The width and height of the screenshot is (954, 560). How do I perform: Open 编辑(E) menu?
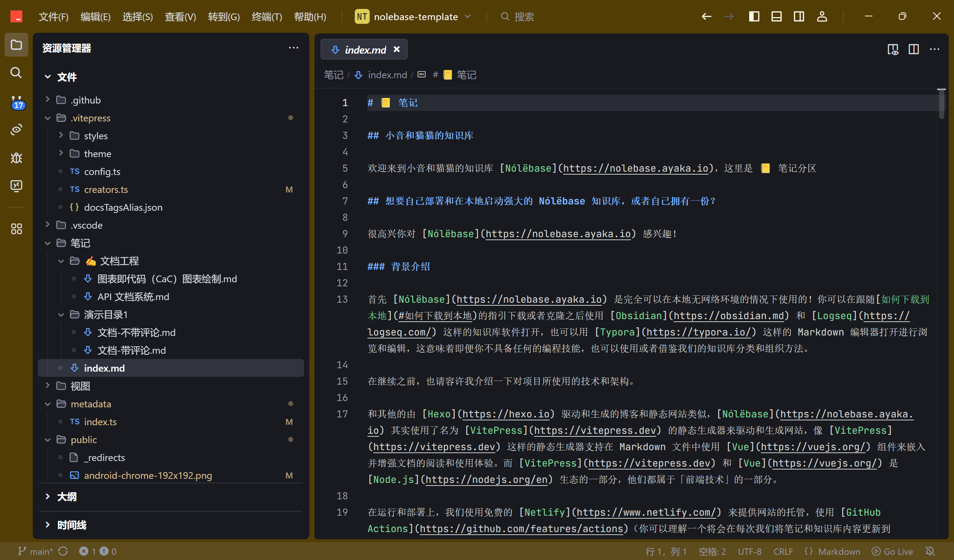point(95,16)
